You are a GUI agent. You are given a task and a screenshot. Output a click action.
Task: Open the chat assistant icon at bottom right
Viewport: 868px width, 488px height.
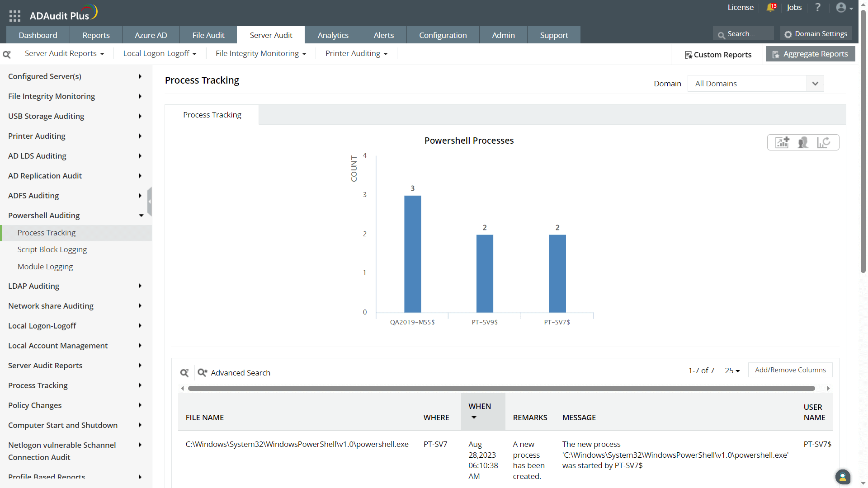pos(843,477)
